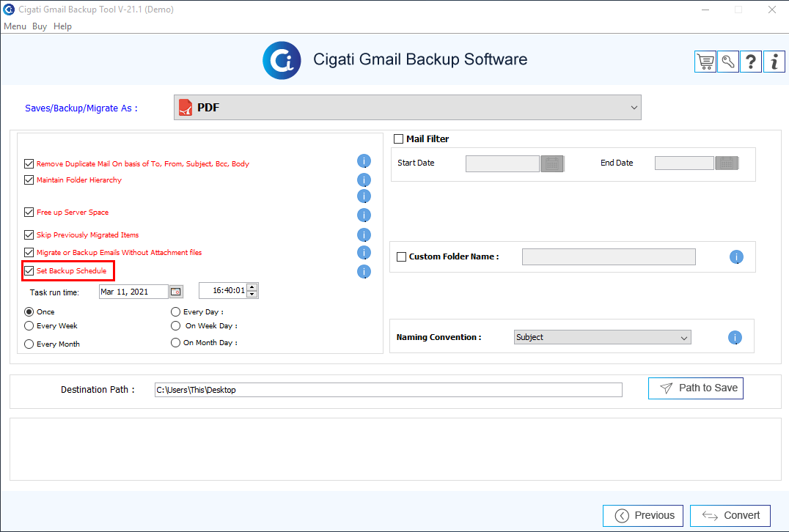
Task: Open help with the question mark icon
Action: coord(751,62)
